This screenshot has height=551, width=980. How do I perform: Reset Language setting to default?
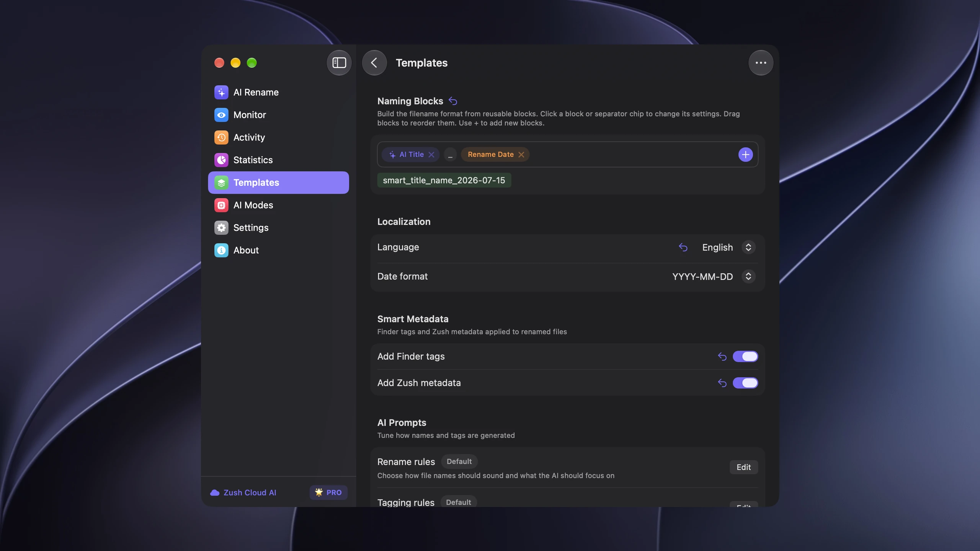pyautogui.click(x=683, y=248)
